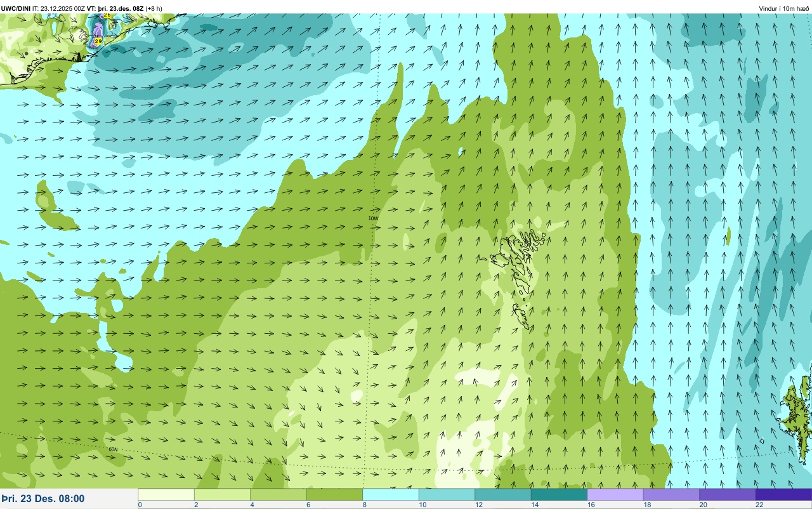Click the legend tick number "0"

pyautogui.click(x=140, y=505)
